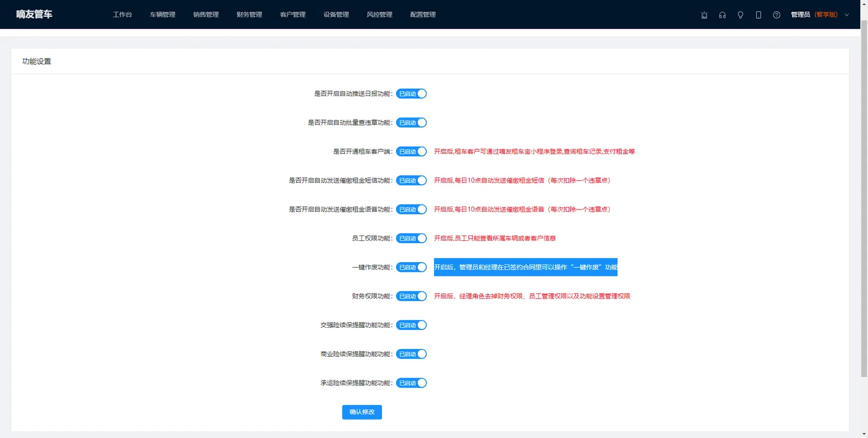Open the 设备管理 menu

click(x=336, y=15)
